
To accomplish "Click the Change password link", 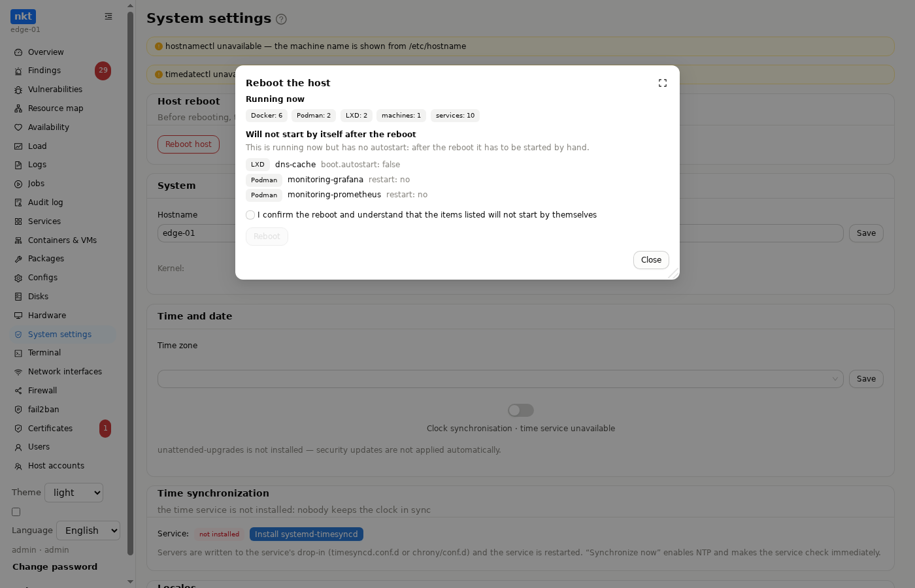I will (x=55, y=567).
